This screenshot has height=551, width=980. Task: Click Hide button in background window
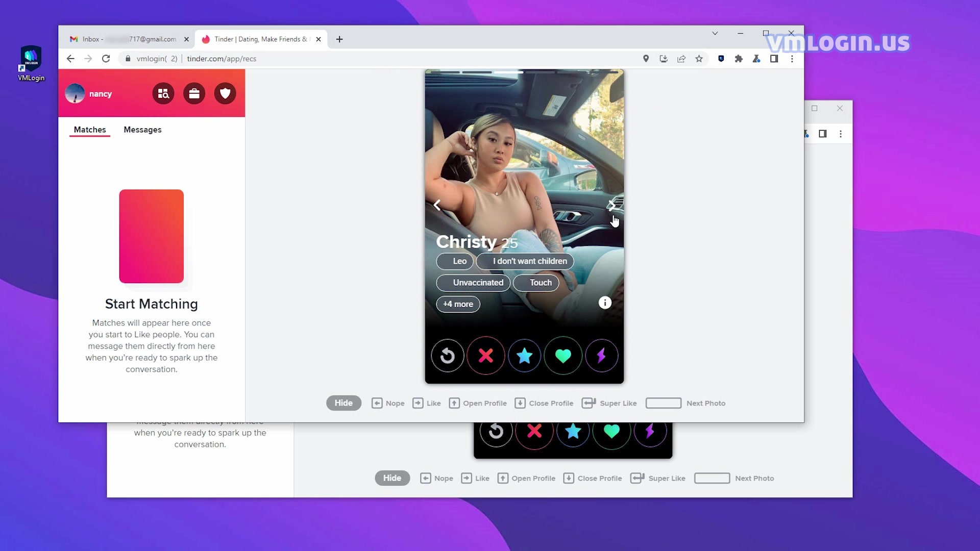pos(392,478)
